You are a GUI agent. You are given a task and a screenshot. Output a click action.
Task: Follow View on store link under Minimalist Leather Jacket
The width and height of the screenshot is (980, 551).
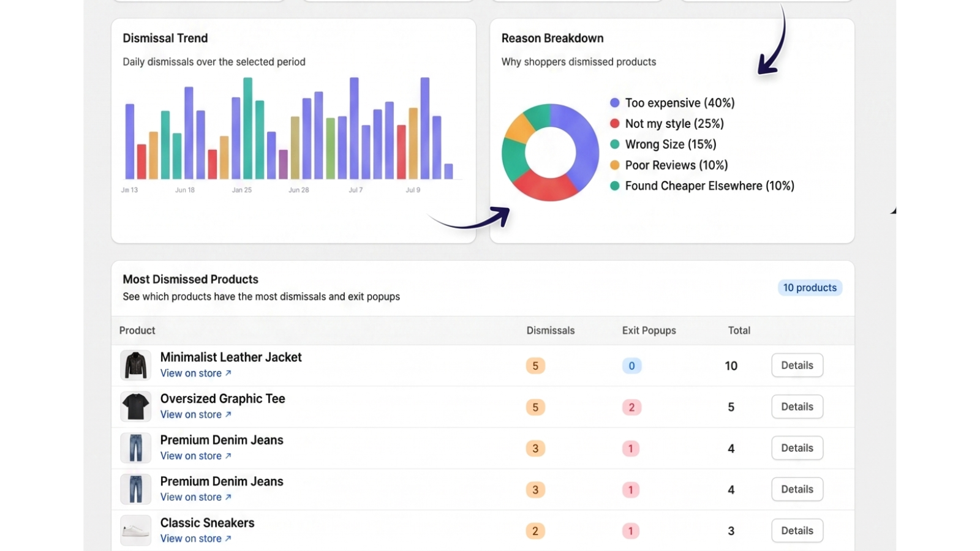pyautogui.click(x=196, y=373)
